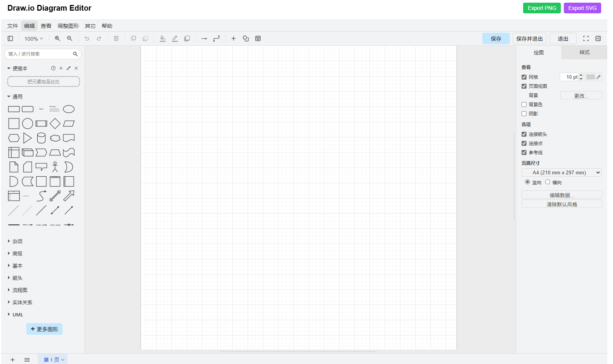Open the A4 page size dropdown
613x364 pixels.
[x=561, y=172]
